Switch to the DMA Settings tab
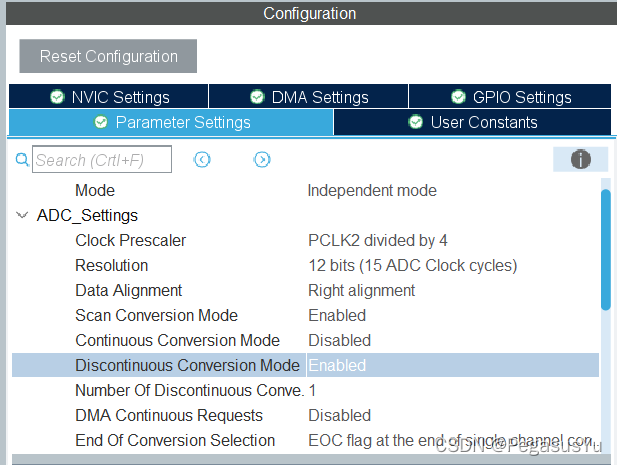Image resolution: width=617 pixels, height=465 pixels. (x=308, y=96)
